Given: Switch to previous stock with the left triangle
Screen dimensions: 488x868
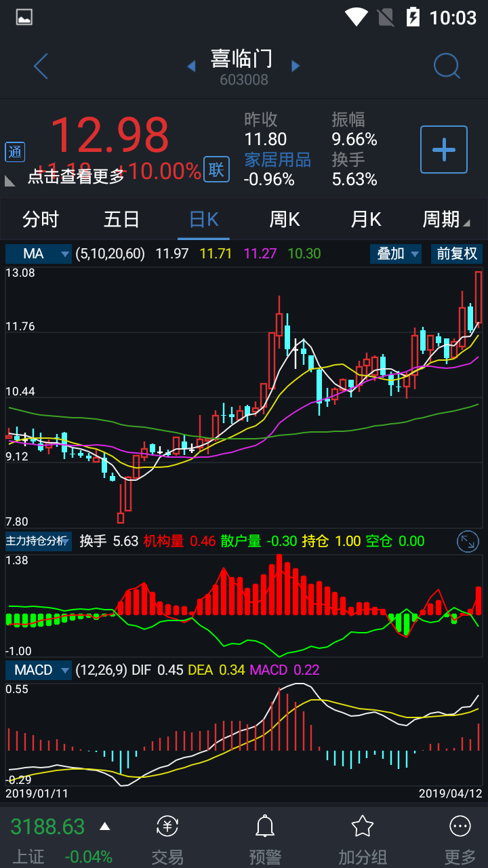Looking at the screenshot, I should (191, 66).
